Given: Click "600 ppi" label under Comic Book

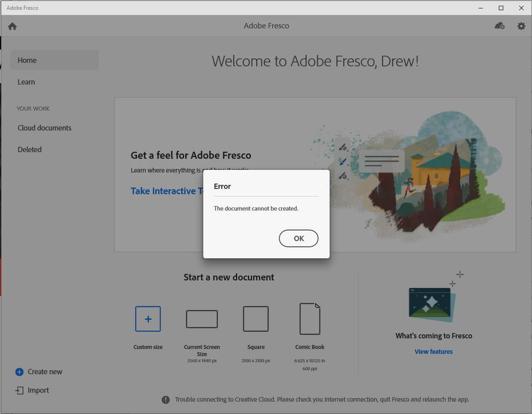Looking at the screenshot, I should pos(310,368).
